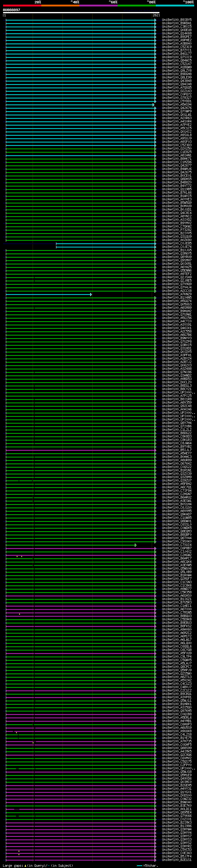Click the 262 end position marker
The width and height of the screenshot is (197, 868).
click(155, 15)
